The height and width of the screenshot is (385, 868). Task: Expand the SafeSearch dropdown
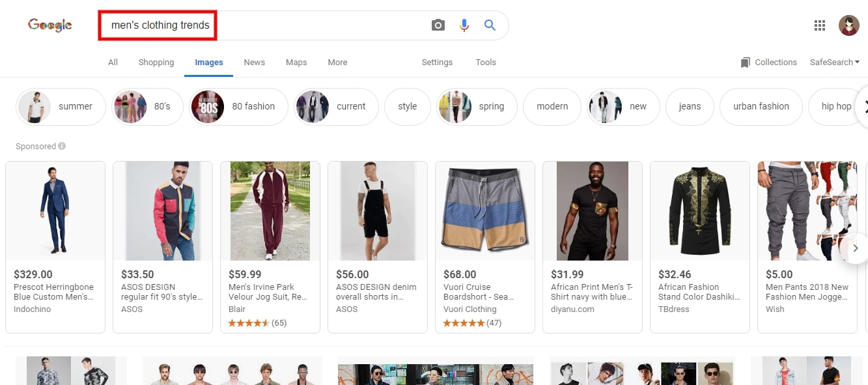(834, 63)
